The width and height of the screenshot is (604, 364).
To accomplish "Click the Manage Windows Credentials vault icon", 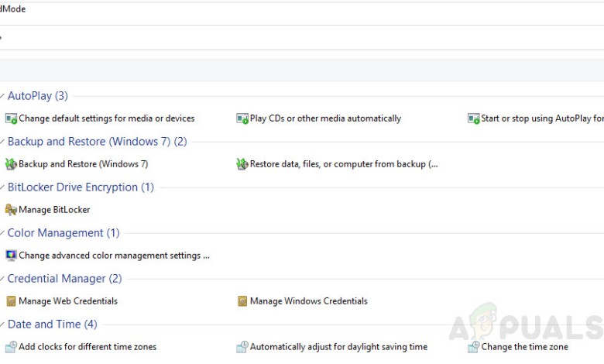I will (242, 301).
